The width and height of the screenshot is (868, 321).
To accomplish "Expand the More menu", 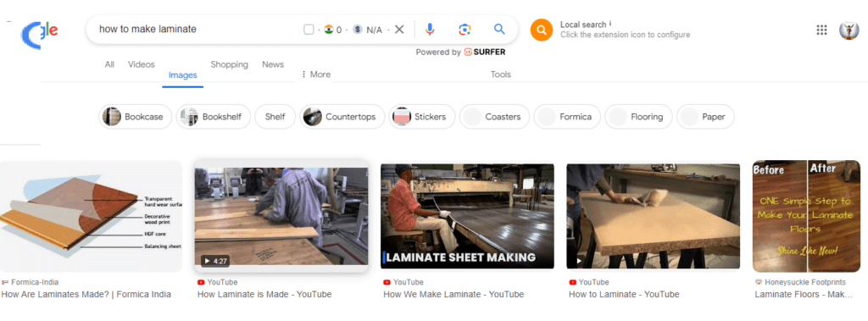I will click(x=315, y=75).
